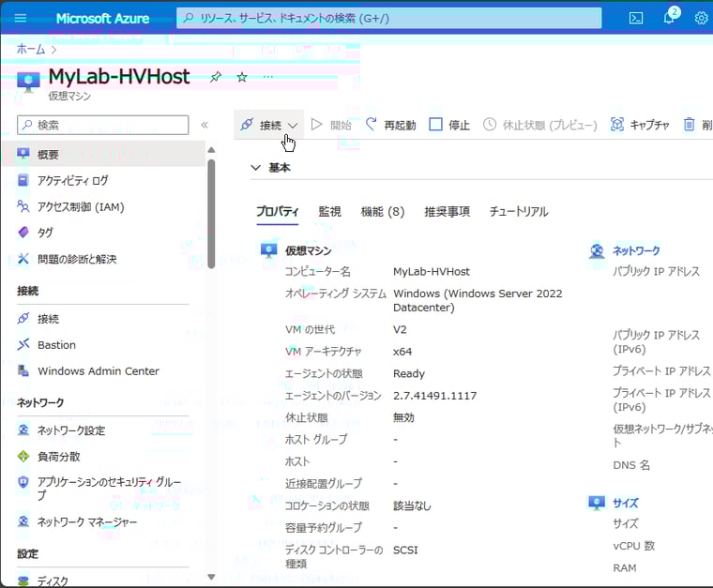This screenshot has height=588, width=713.
Task: Switch to the 監視 tab
Action: coord(329,211)
